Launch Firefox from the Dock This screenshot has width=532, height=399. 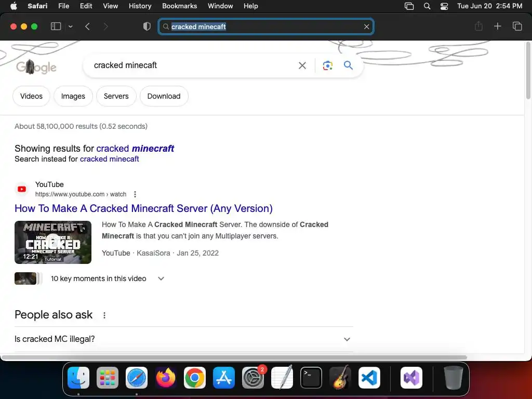click(166, 378)
